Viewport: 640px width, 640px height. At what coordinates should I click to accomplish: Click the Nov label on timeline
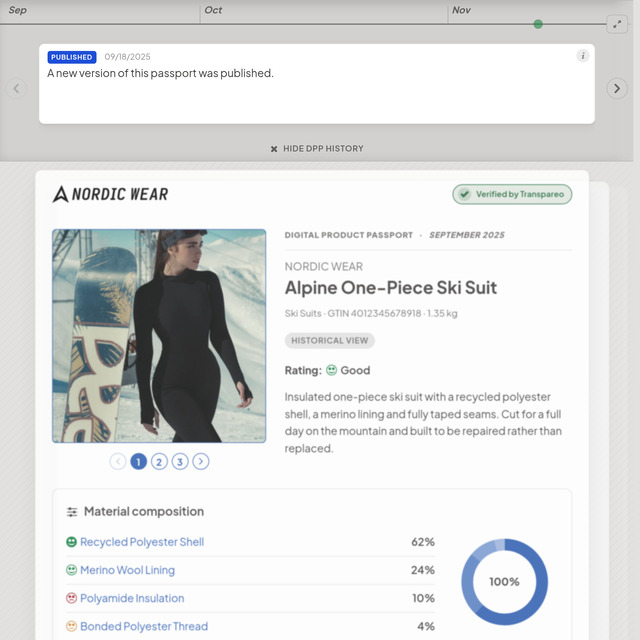tap(461, 10)
